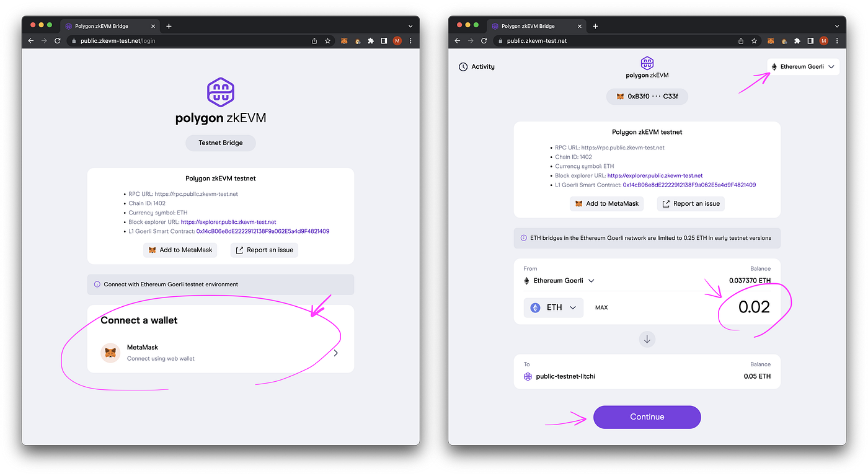Bookmark page with star in right window

pyautogui.click(x=755, y=41)
